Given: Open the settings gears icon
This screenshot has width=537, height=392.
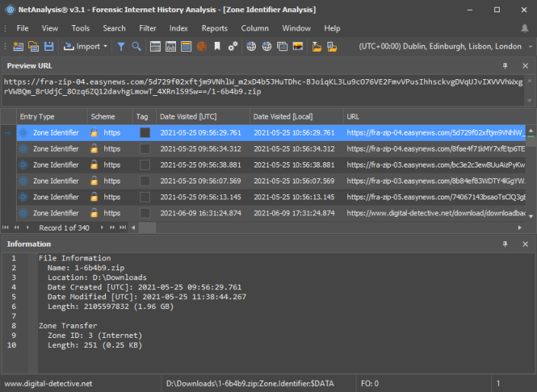Looking at the screenshot, I should pyautogui.click(x=232, y=46).
